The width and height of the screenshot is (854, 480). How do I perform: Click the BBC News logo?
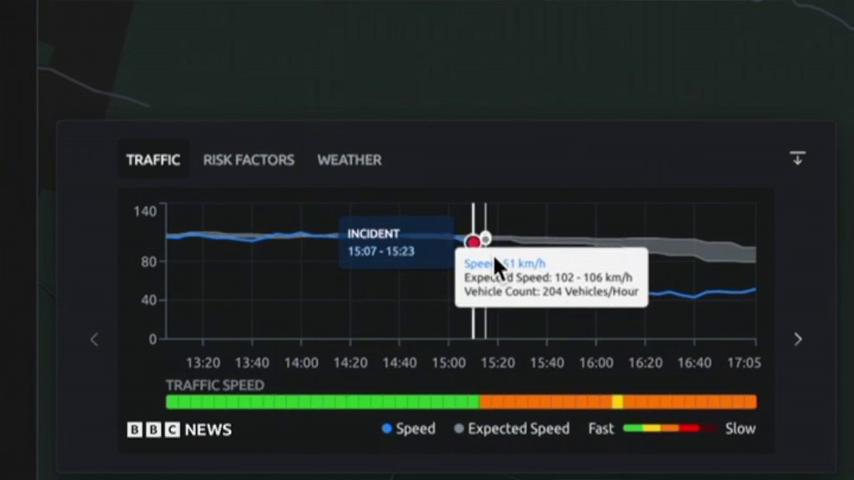(x=179, y=429)
